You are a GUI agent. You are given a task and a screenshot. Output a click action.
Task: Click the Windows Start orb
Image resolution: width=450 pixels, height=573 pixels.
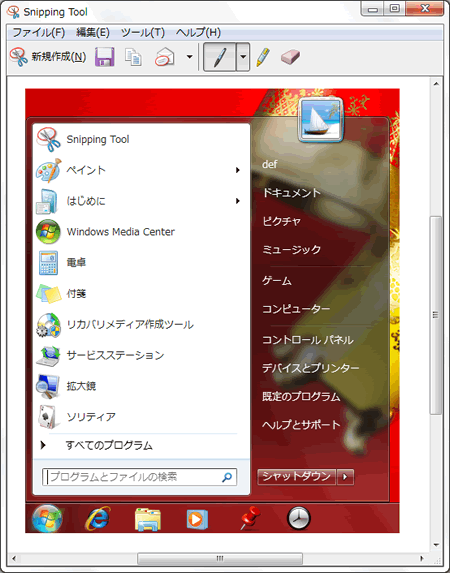pyautogui.click(x=47, y=518)
